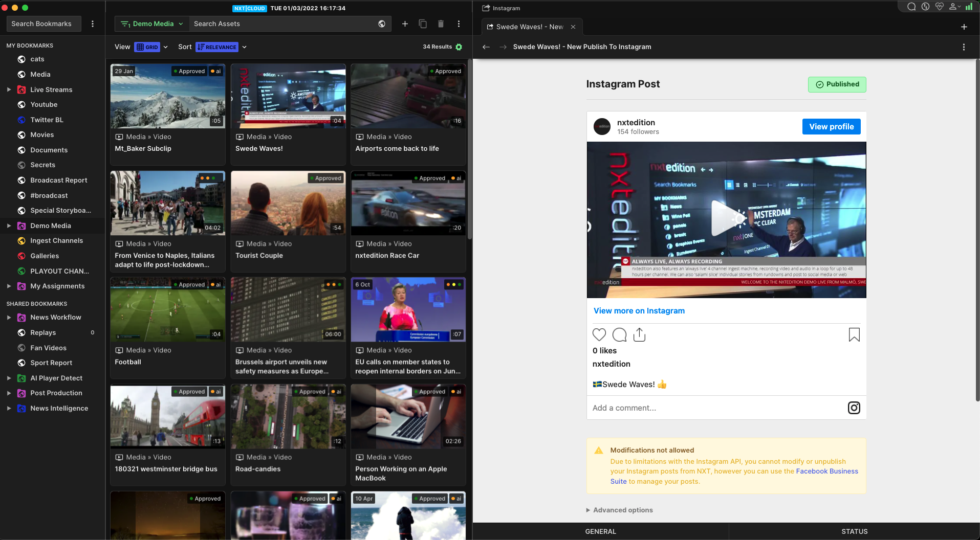Play the Instagram post video
Viewport: 980px width, 540px height.
tap(727, 218)
